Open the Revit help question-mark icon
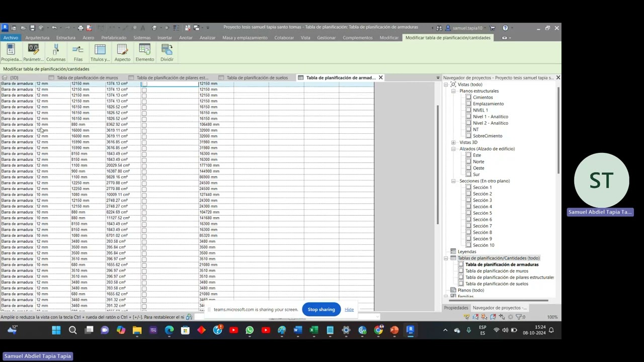The image size is (644, 362). click(505, 28)
